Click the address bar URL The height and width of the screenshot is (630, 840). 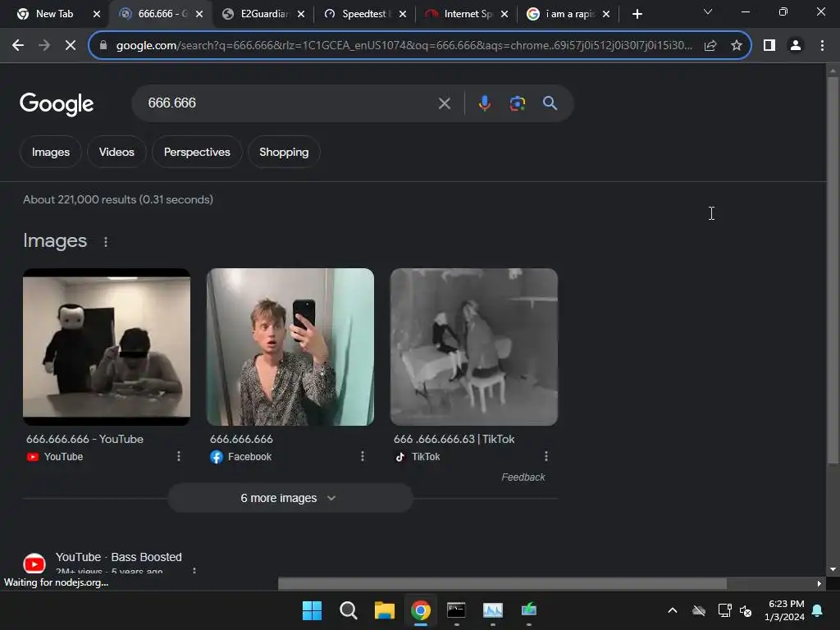pyautogui.click(x=404, y=46)
